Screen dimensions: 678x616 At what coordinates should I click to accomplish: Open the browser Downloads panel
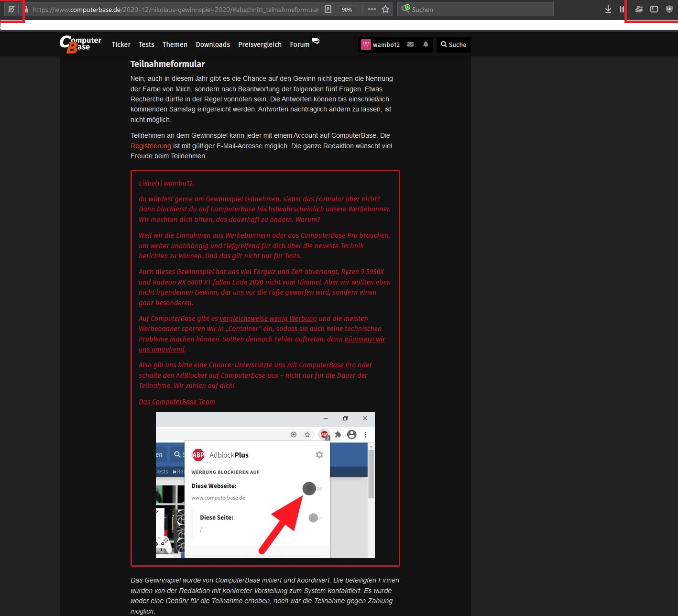[608, 9]
